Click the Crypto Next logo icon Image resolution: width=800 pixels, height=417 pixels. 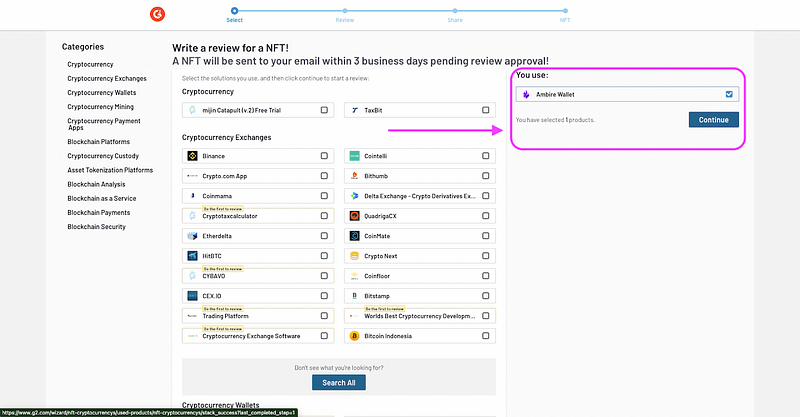355,256
